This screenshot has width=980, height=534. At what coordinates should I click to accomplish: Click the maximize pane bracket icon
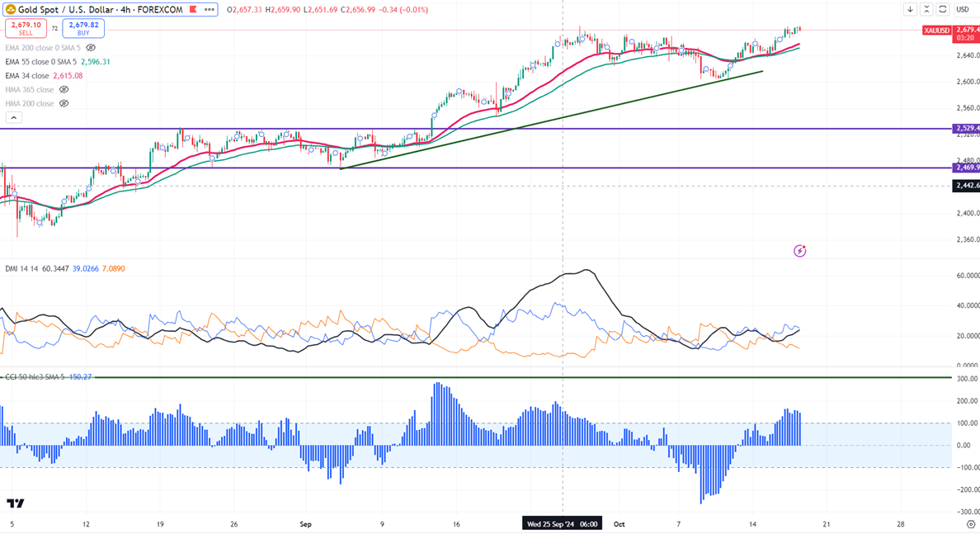pos(943,9)
